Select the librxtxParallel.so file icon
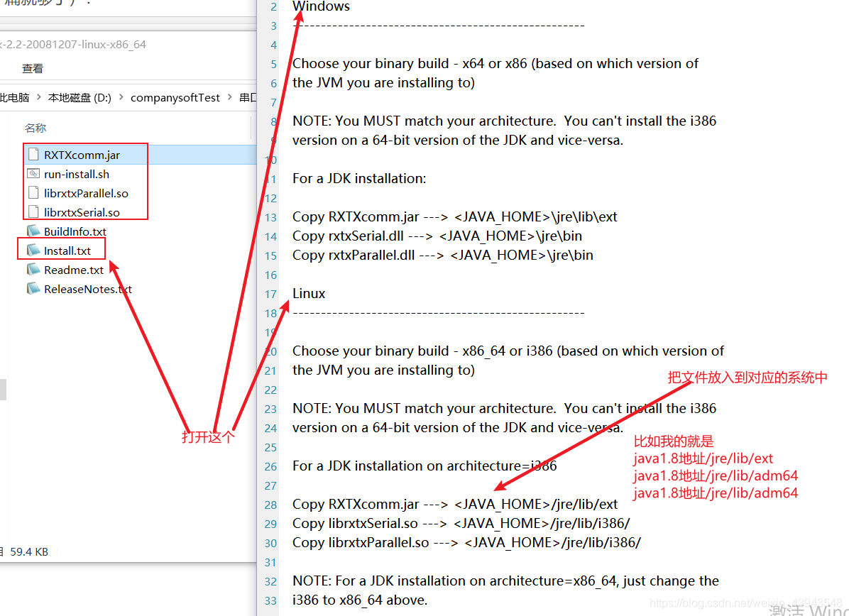 click(x=33, y=193)
